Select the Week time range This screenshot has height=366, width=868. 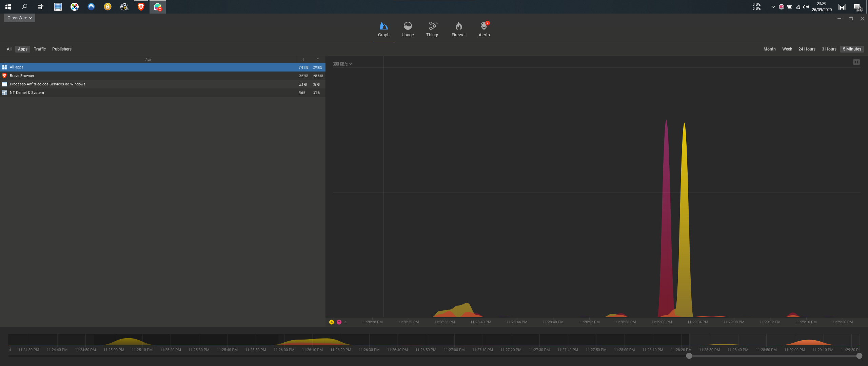pos(787,49)
